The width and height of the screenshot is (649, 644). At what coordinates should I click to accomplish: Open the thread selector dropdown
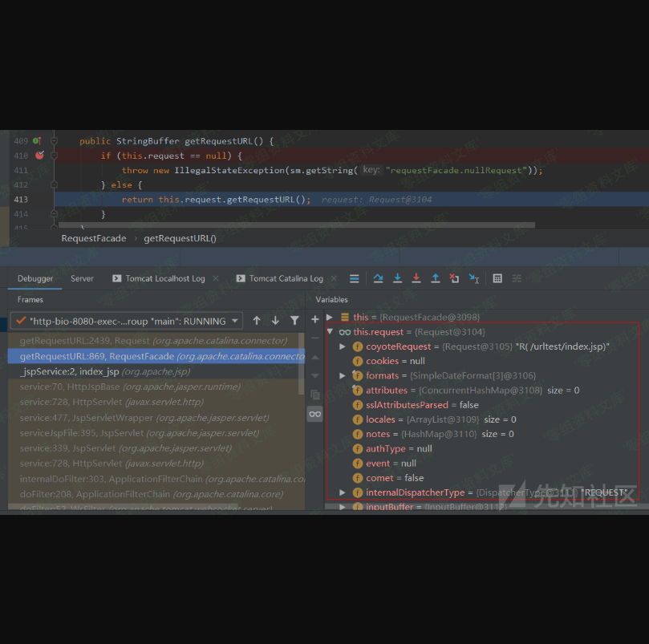point(126,321)
